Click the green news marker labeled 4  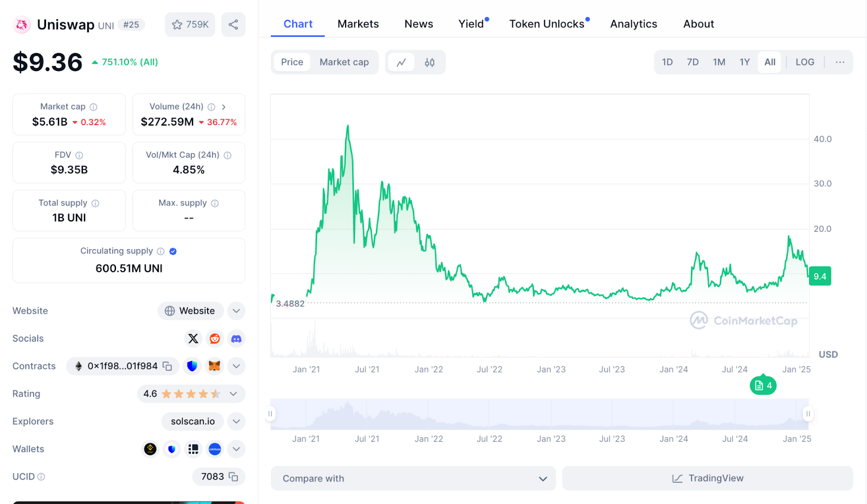(x=763, y=386)
